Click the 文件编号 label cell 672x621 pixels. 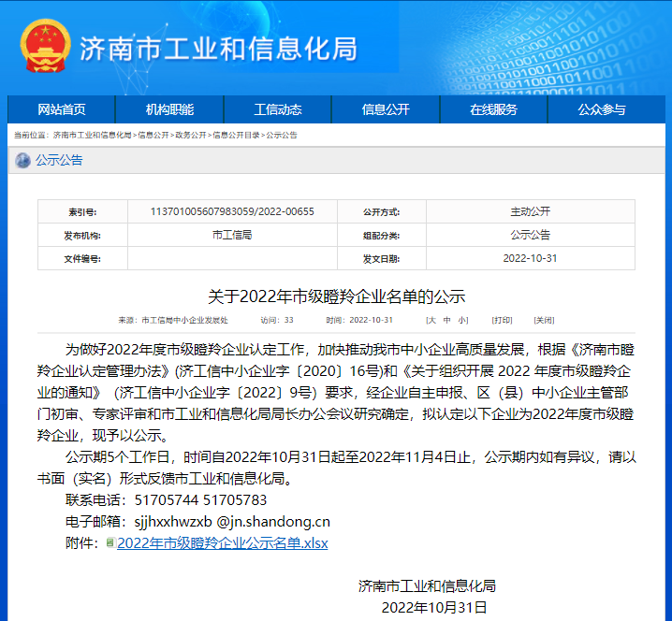point(82,259)
